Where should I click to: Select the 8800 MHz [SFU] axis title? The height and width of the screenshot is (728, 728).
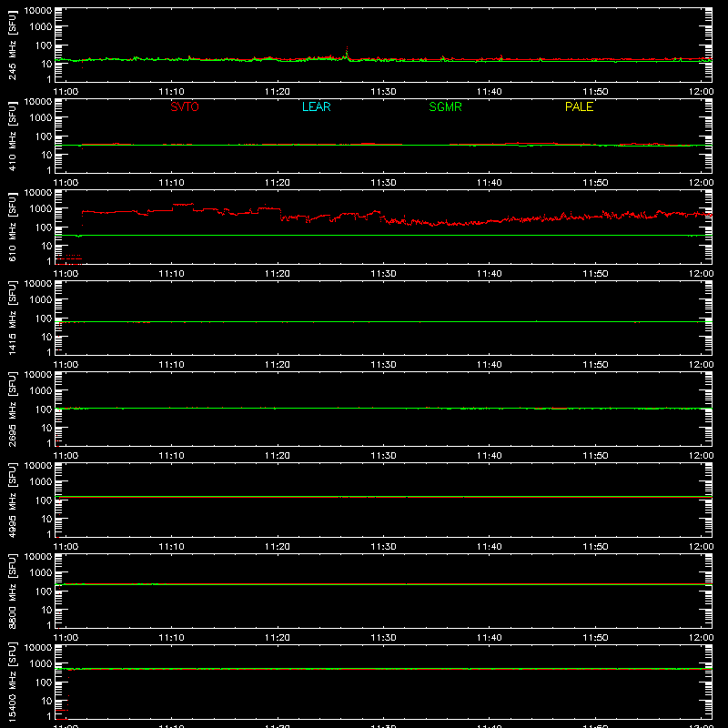pos(12,591)
